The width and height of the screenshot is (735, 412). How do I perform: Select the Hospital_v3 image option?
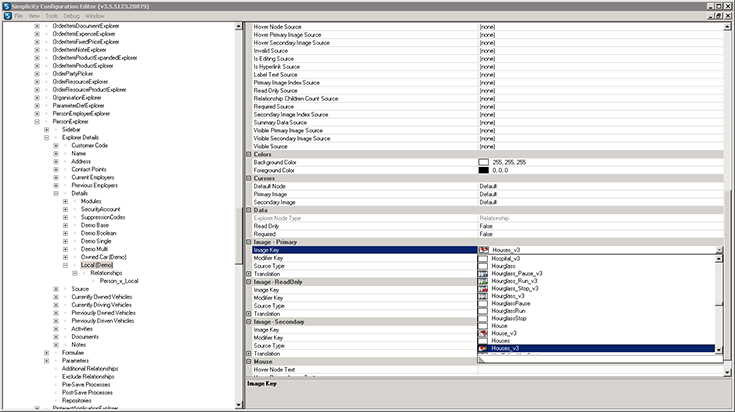coord(505,258)
